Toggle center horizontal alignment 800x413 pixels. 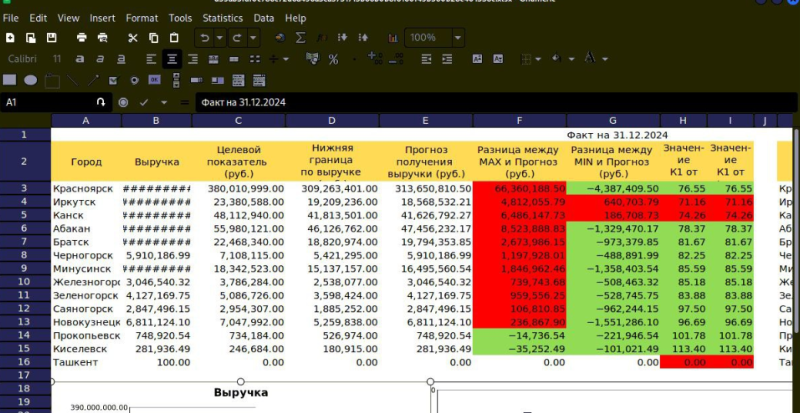(x=172, y=59)
